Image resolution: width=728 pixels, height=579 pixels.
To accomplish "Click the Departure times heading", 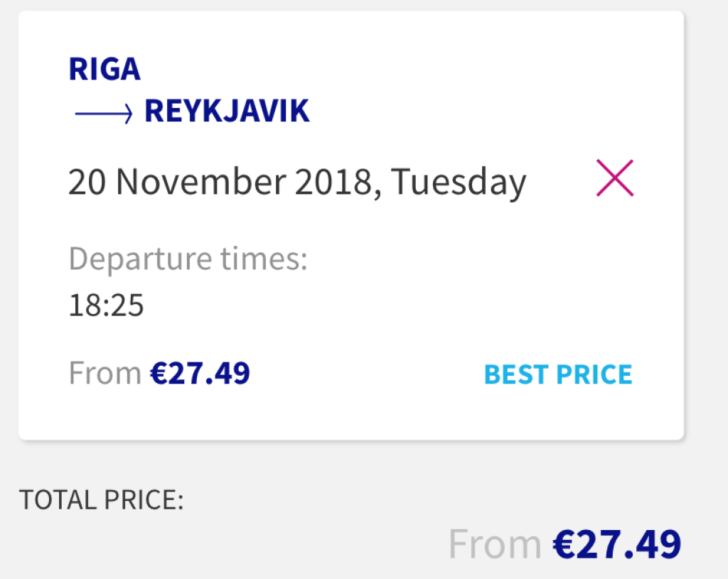I will (188, 259).
